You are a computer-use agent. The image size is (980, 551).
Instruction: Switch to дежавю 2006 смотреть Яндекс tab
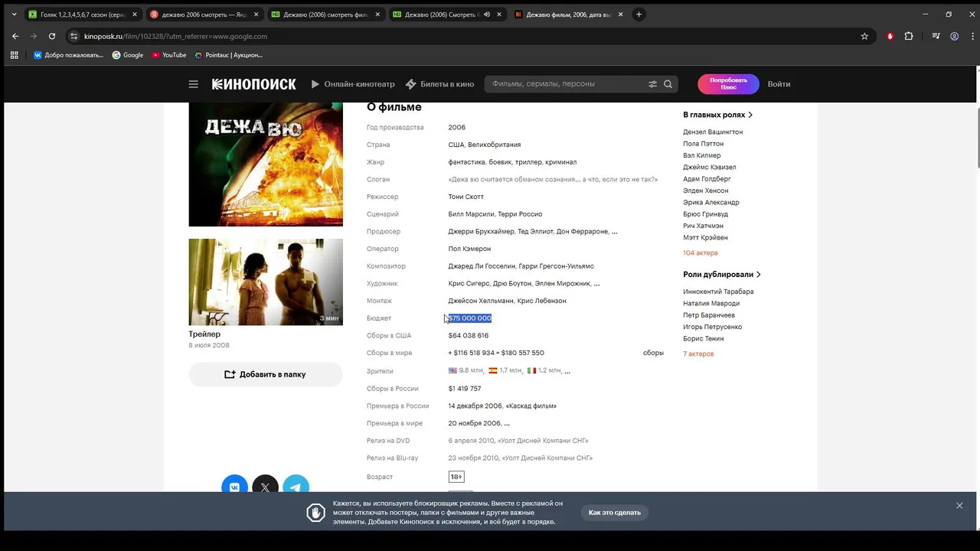203,15
